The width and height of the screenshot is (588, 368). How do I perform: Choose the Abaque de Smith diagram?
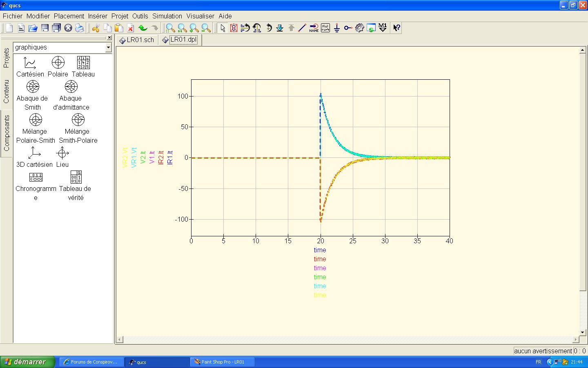tap(32, 96)
